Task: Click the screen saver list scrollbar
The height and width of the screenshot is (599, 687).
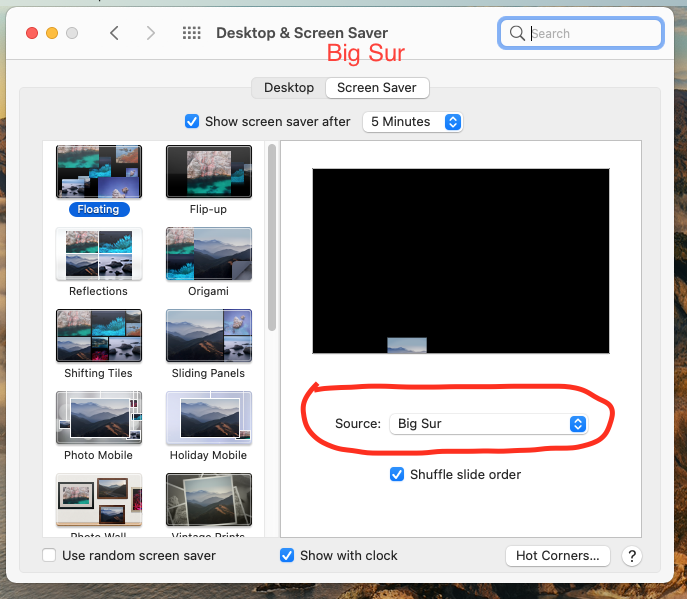Action: 272,237
